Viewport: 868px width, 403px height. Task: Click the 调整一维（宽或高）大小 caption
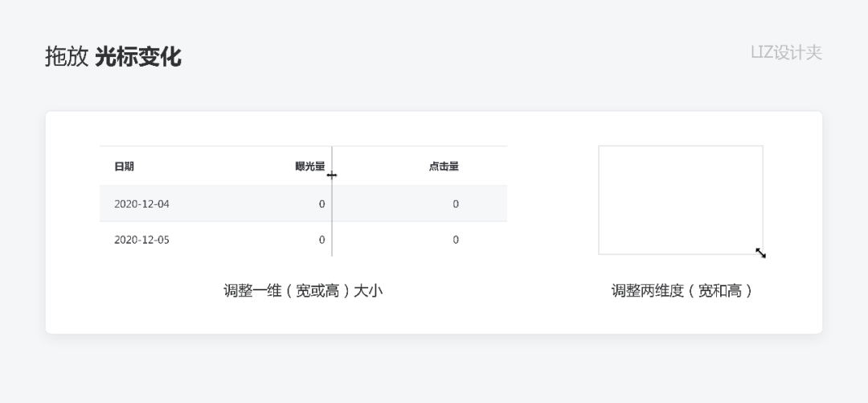point(303,290)
